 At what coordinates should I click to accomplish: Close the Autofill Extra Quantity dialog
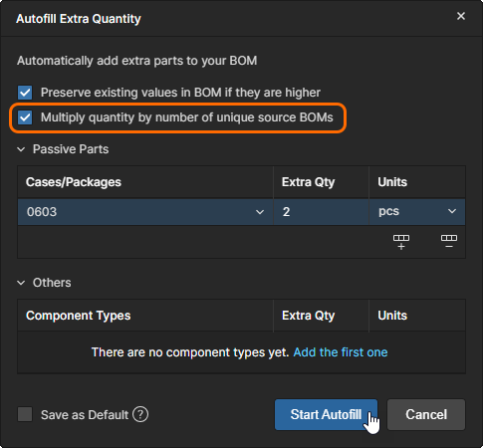coord(461,16)
